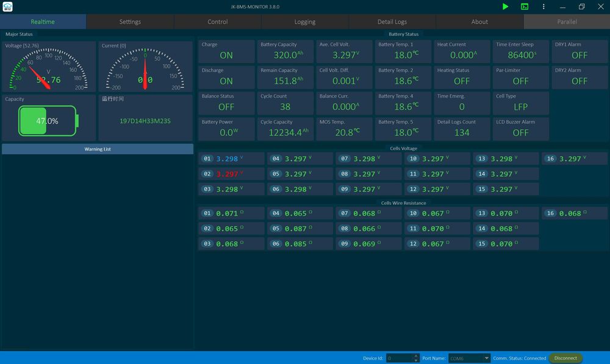Click the MOS Temp. 20.8 reading

click(x=348, y=132)
